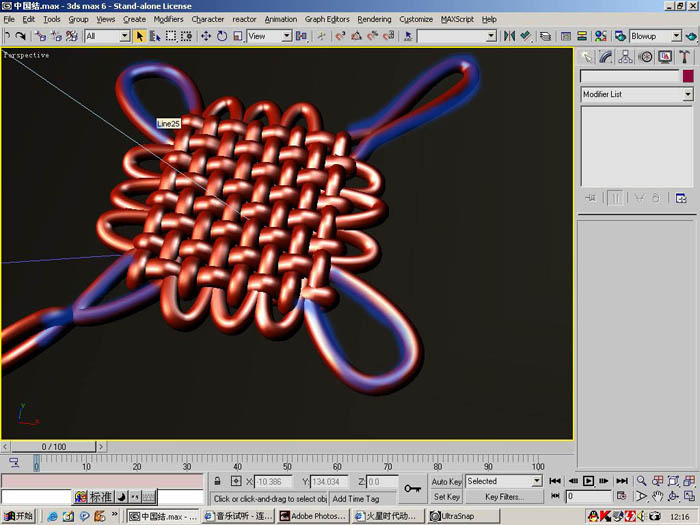Switch to the Utilities command panel tab
The image size is (700, 525).
click(x=684, y=57)
